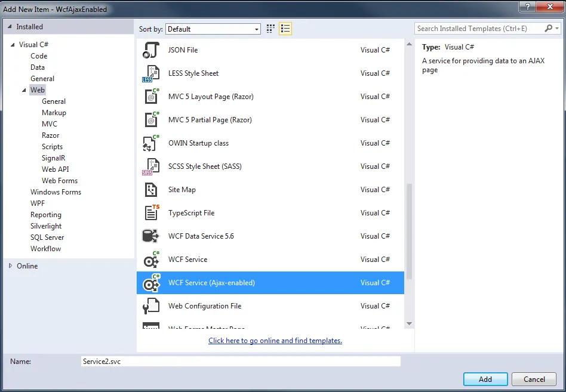
Task: Click the SCSS Style Sheet icon
Action: [x=151, y=166]
